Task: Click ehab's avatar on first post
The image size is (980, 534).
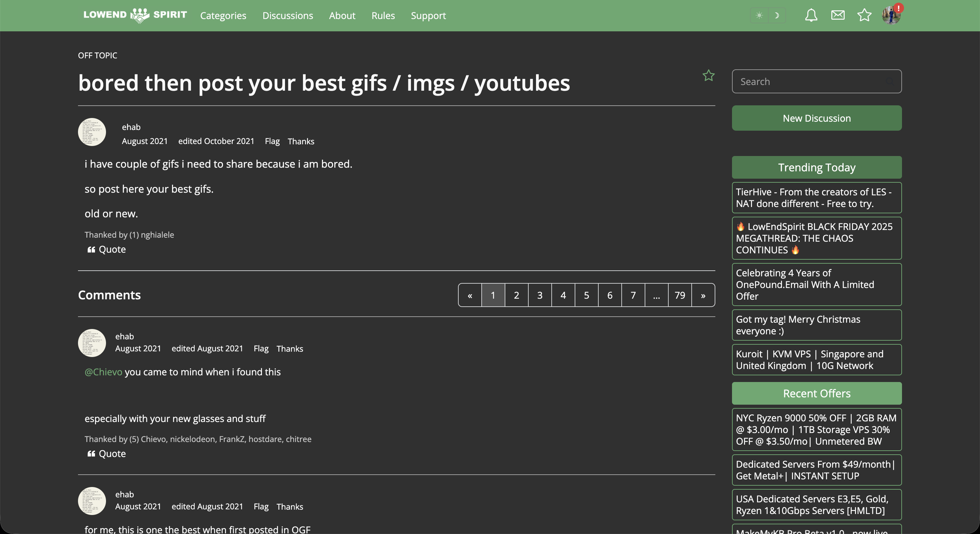Action: pyautogui.click(x=92, y=132)
